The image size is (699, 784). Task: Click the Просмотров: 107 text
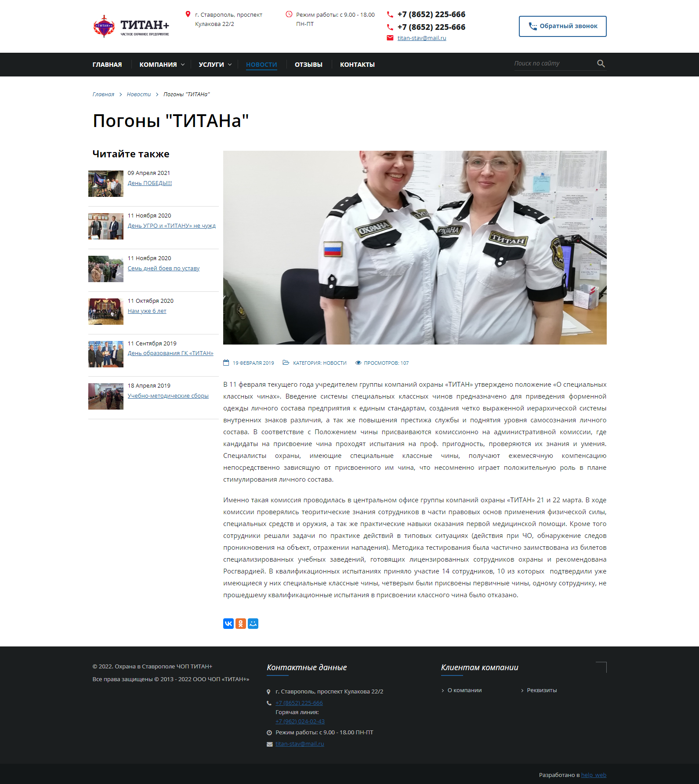[386, 363]
